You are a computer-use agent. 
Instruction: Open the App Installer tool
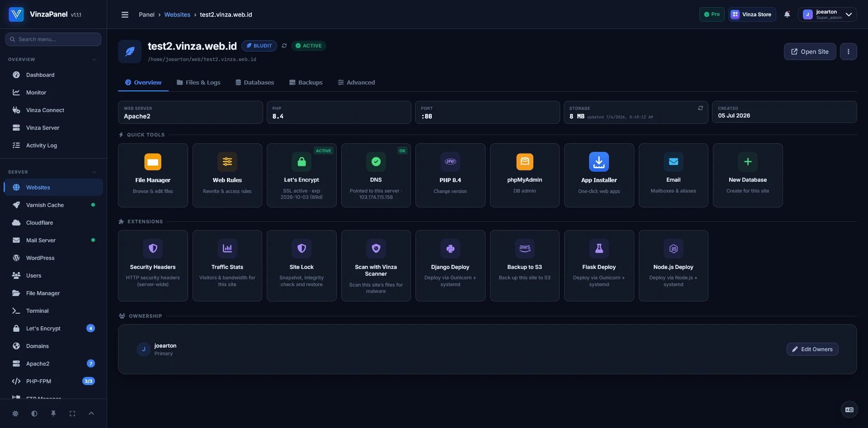[599, 175]
